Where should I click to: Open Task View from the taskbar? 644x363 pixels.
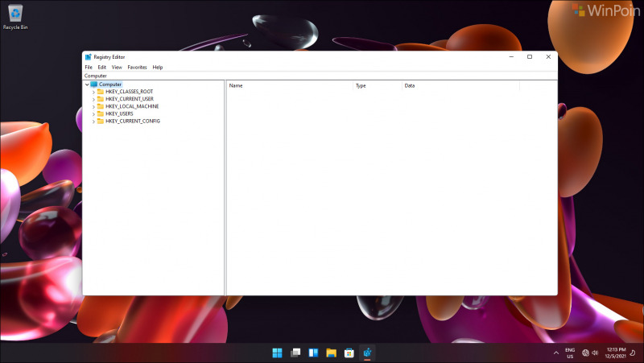click(295, 353)
